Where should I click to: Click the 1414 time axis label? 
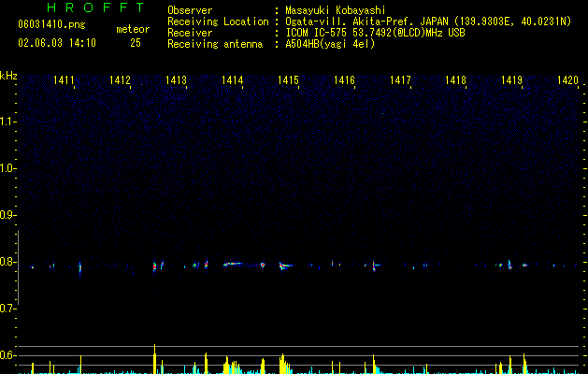pyautogui.click(x=233, y=80)
